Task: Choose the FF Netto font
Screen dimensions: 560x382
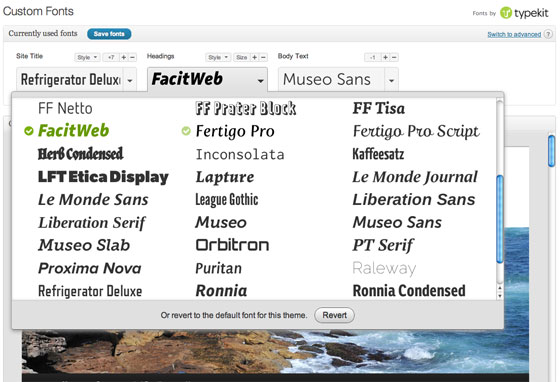Action: point(65,108)
